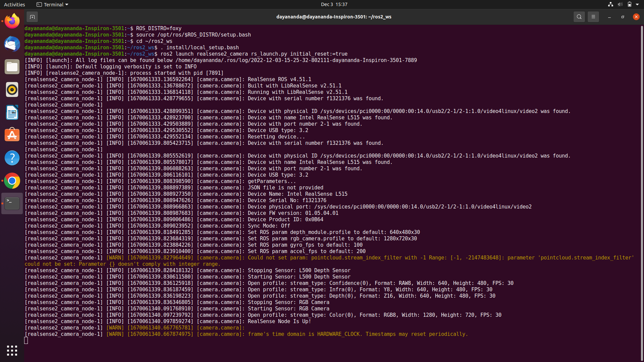This screenshot has height=362, width=644.
Task: Focus the Terminal via its dock icon
Action: 12,203
